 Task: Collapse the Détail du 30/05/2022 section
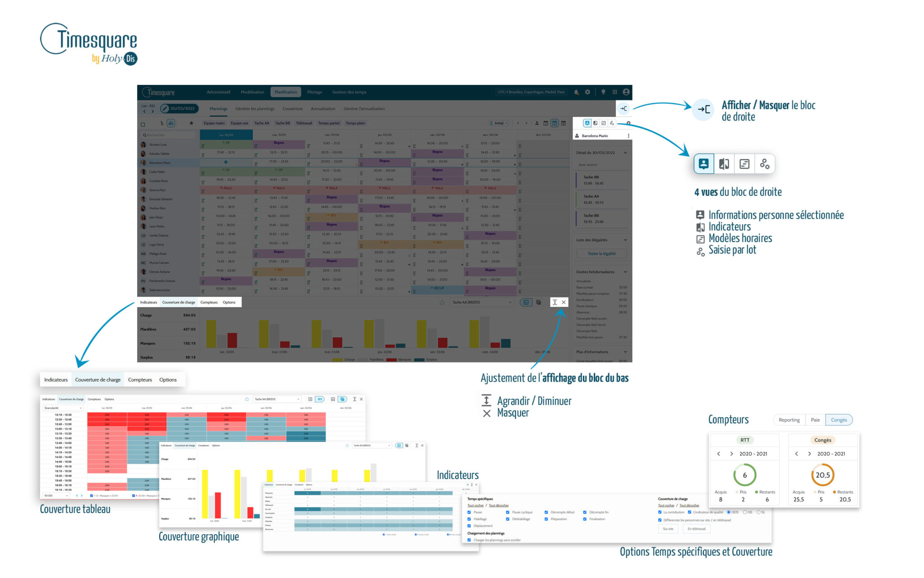(x=625, y=153)
